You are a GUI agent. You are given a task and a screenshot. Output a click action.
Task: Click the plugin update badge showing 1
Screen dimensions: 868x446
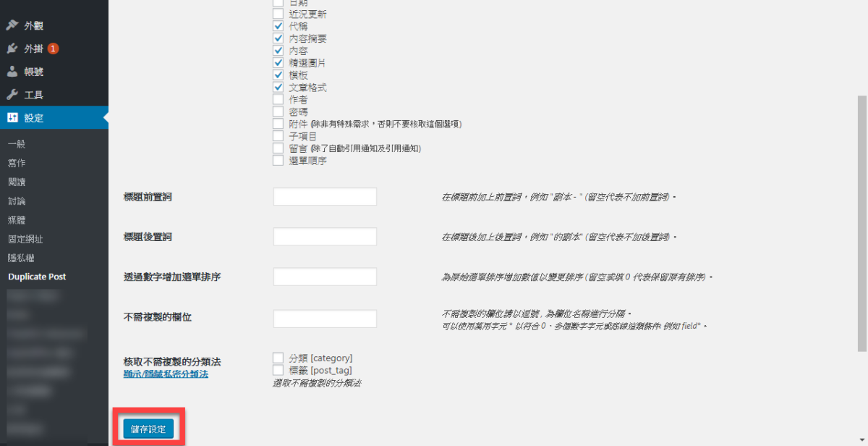(x=54, y=49)
